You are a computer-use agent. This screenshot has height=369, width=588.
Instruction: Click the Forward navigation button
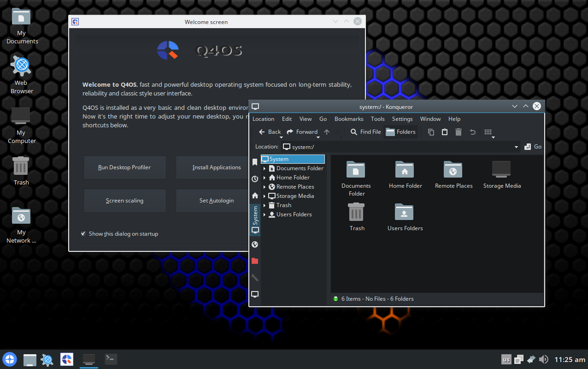click(302, 132)
